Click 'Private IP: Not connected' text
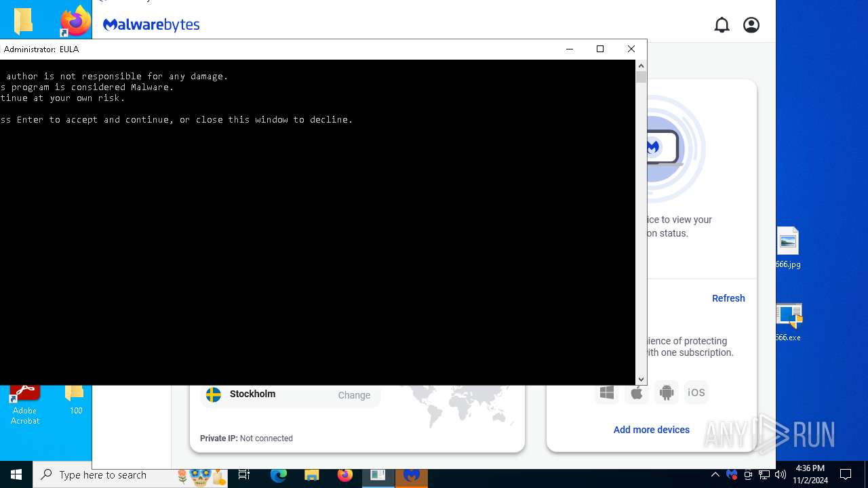The image size is (868, 488). (x=246, y=439)
